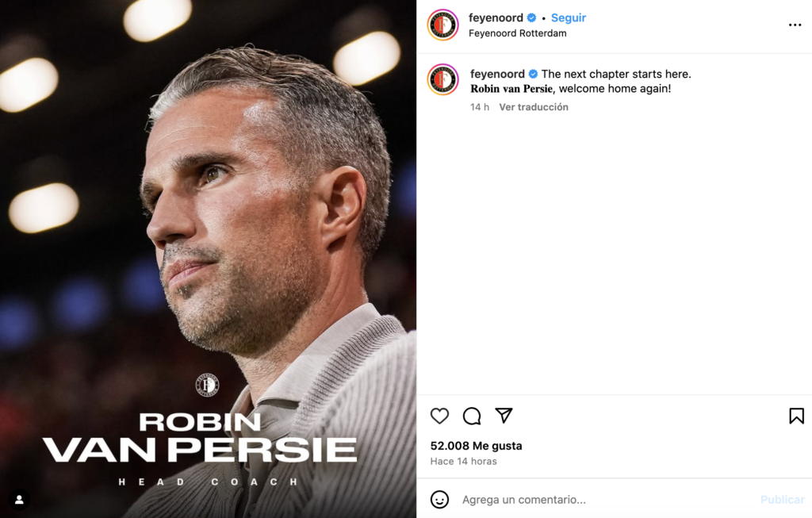Save post with bookmark icon

[x=796, y=416]
